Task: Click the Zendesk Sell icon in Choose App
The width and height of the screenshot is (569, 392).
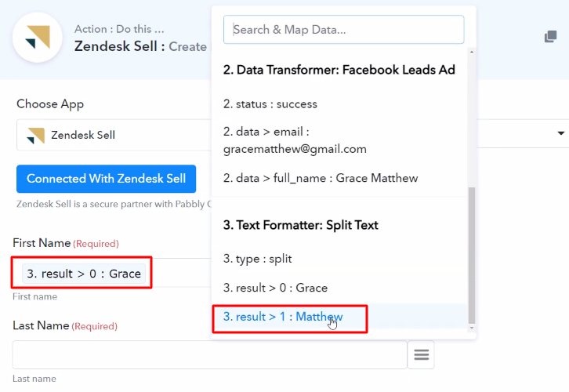Action: (35, 136)
